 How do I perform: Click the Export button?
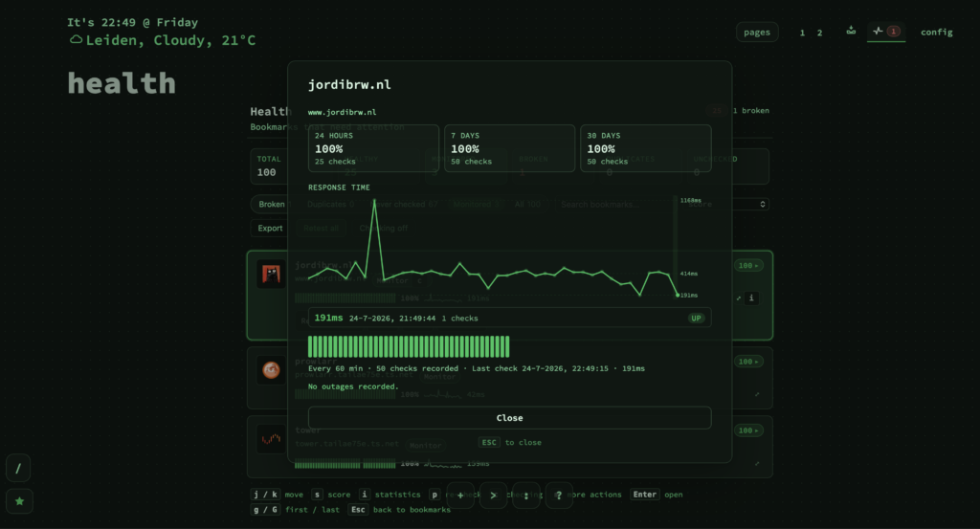270,228
